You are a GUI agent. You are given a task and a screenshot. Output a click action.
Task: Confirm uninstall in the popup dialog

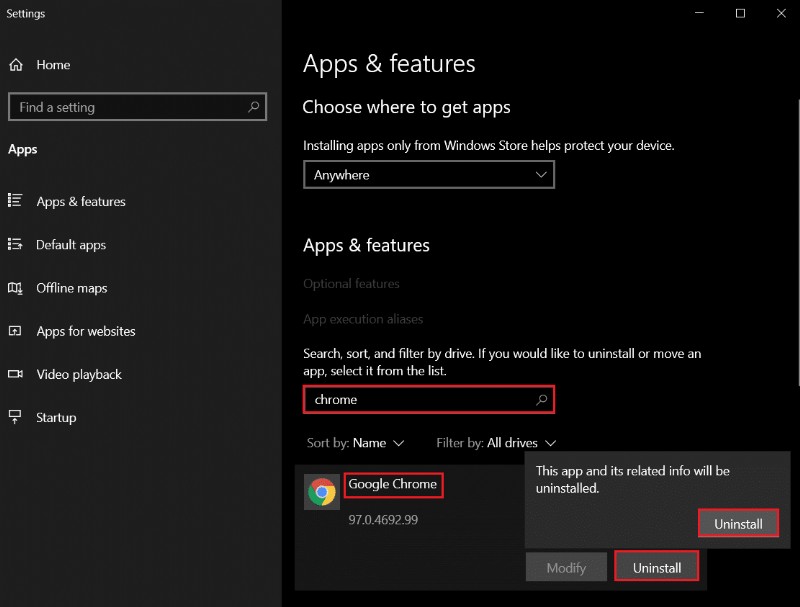738,523
